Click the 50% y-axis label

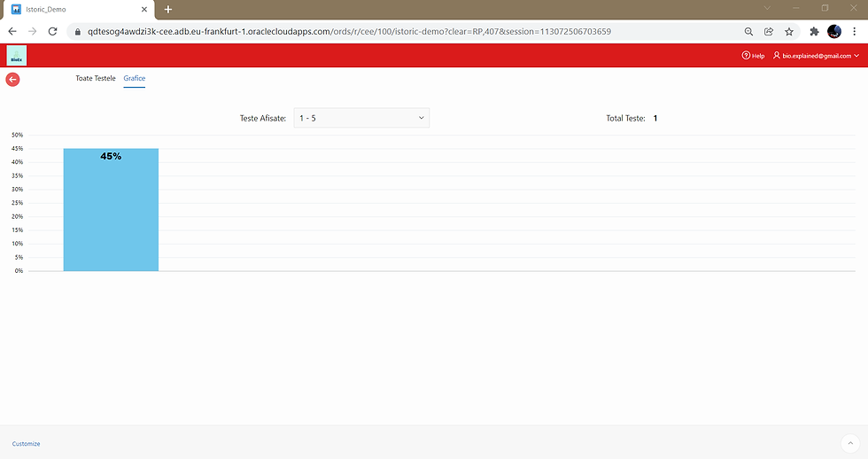[x=17, y=135]
